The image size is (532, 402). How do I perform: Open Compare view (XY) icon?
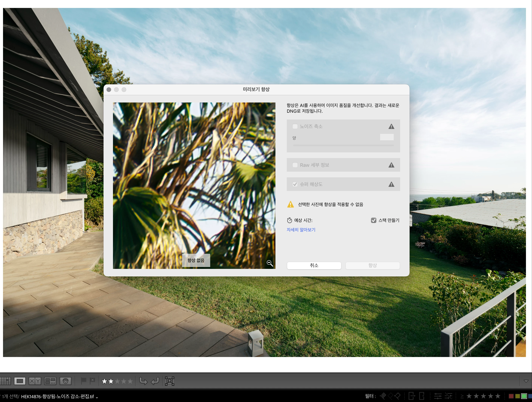[x=35, y=381]
